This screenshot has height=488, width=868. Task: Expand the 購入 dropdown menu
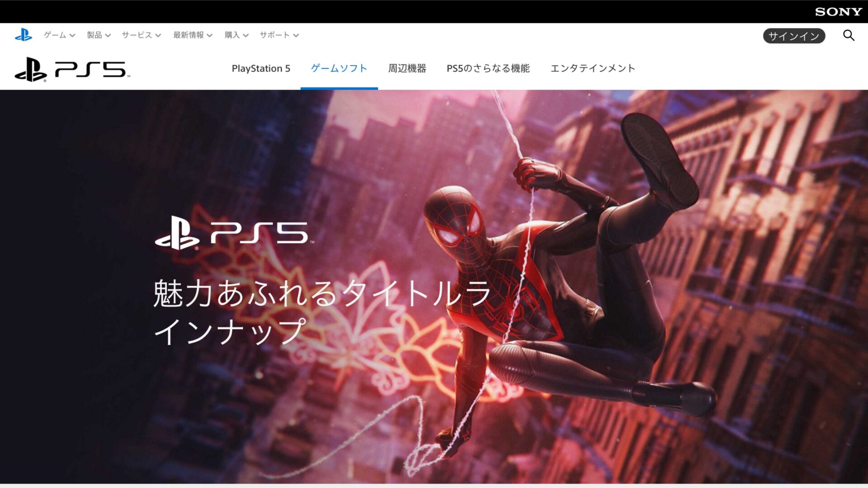pos(236,35)
